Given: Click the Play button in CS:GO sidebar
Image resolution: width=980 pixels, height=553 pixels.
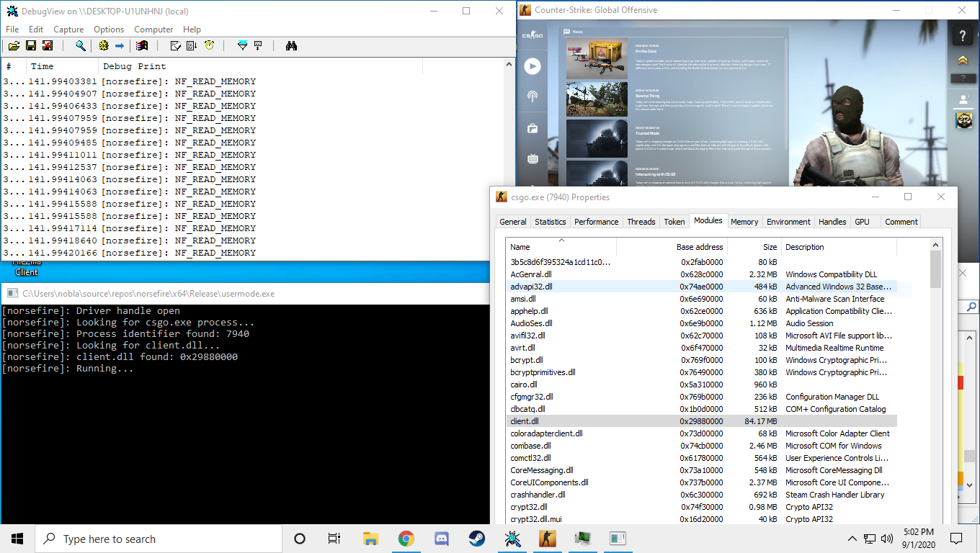Looking at the screenshot, I should pos(533,66).
